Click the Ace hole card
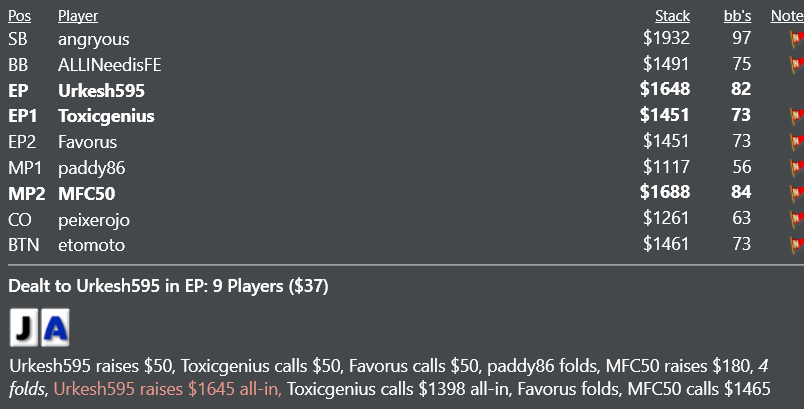This screenshot has width=804, height=409. [x=55, y=328]
